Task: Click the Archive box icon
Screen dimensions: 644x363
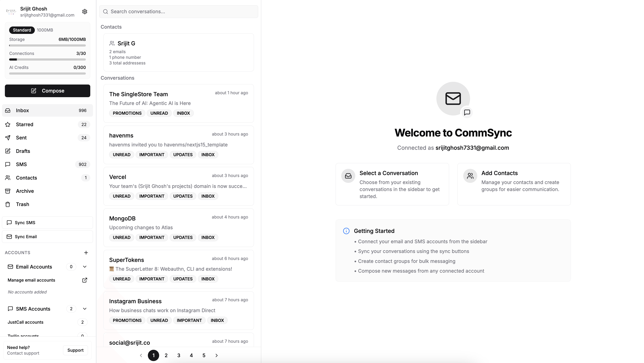Action: (x=8, y=191)
